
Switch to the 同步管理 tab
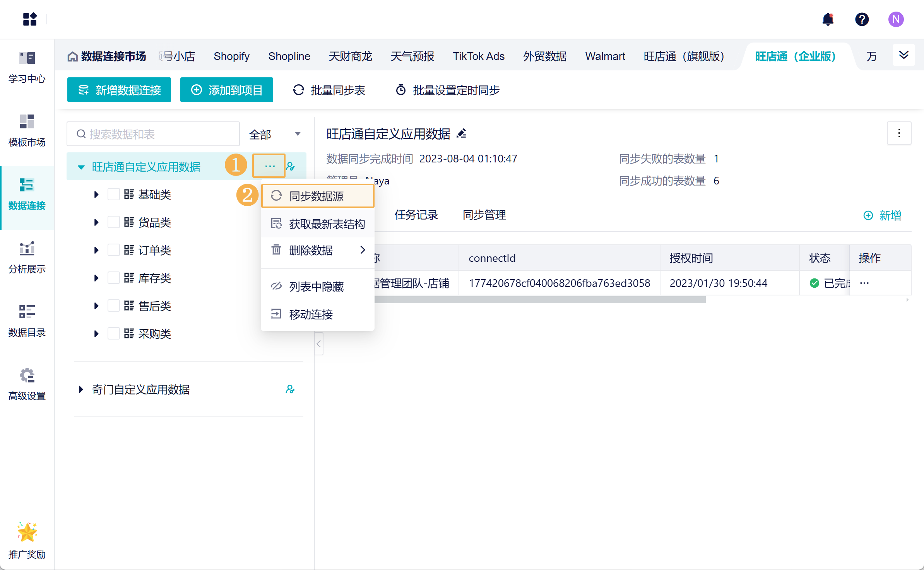pos(484,215)
